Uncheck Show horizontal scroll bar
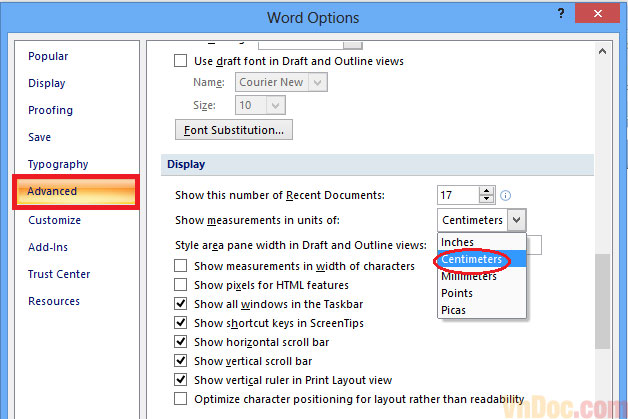This screenshot has height=419, width=628. pyautogui.click(x=181, y=342)
